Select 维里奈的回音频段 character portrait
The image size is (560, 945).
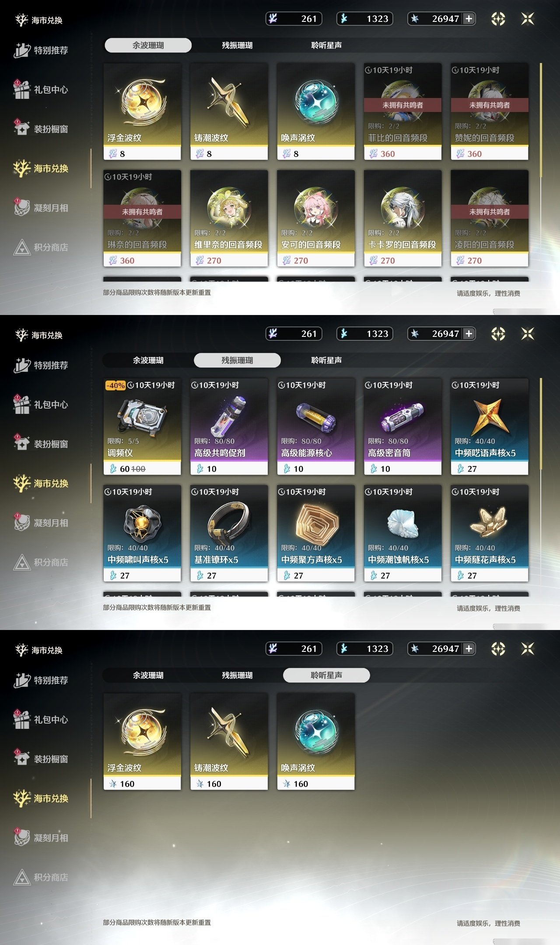229,218
